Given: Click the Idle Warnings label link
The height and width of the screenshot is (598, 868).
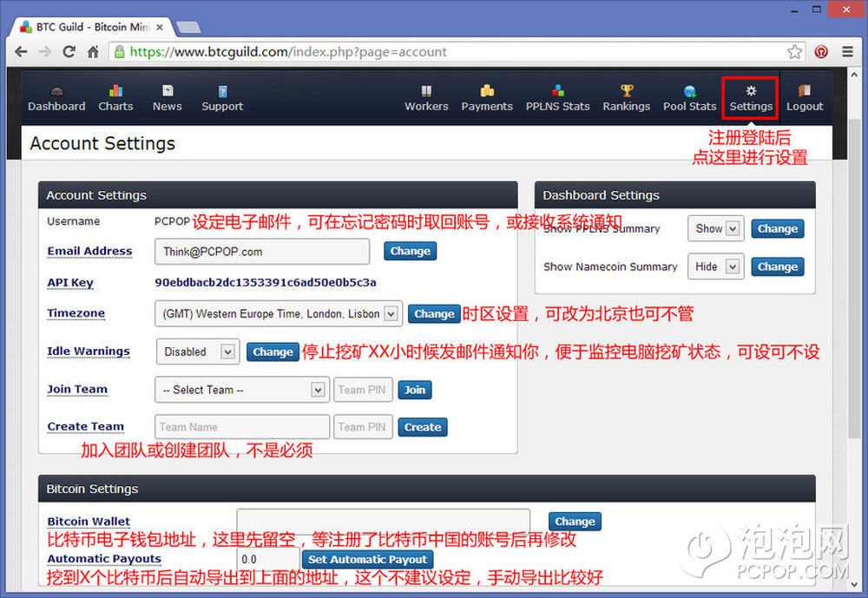Looking at the screenshot, I should [89, 351].
